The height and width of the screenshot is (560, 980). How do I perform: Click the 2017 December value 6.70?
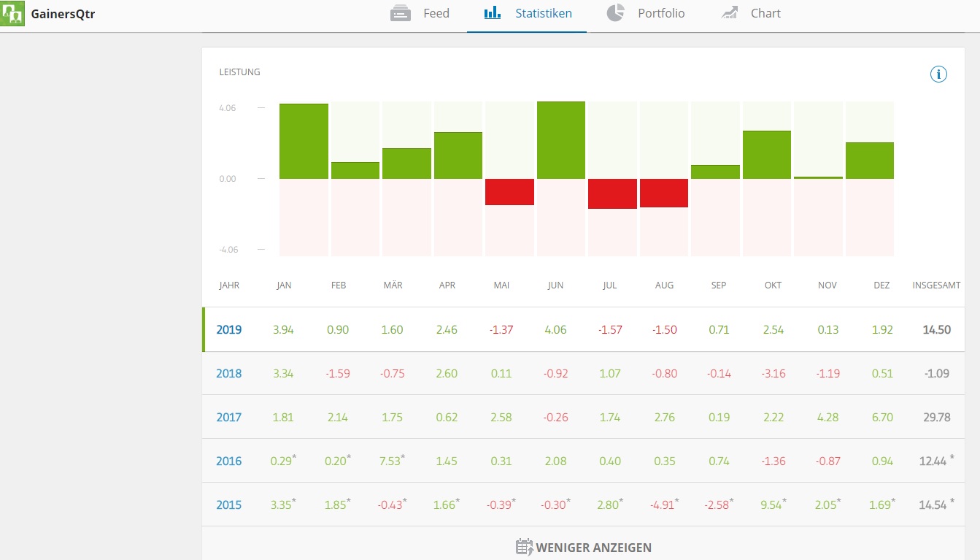click(881, 417)
